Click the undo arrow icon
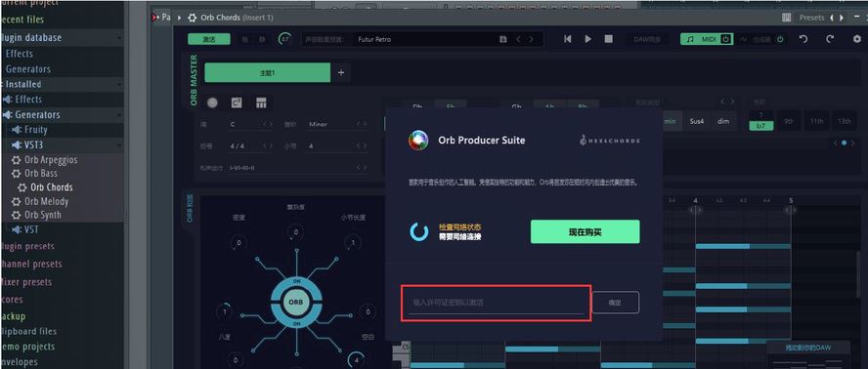The height and width of the screenshot is (369, 868). tap(803, 39)
